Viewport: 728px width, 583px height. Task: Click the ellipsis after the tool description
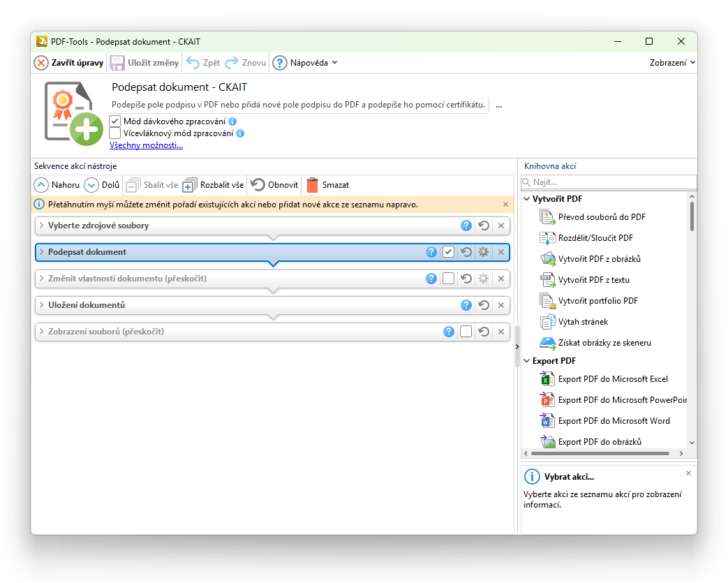(498, 105)
